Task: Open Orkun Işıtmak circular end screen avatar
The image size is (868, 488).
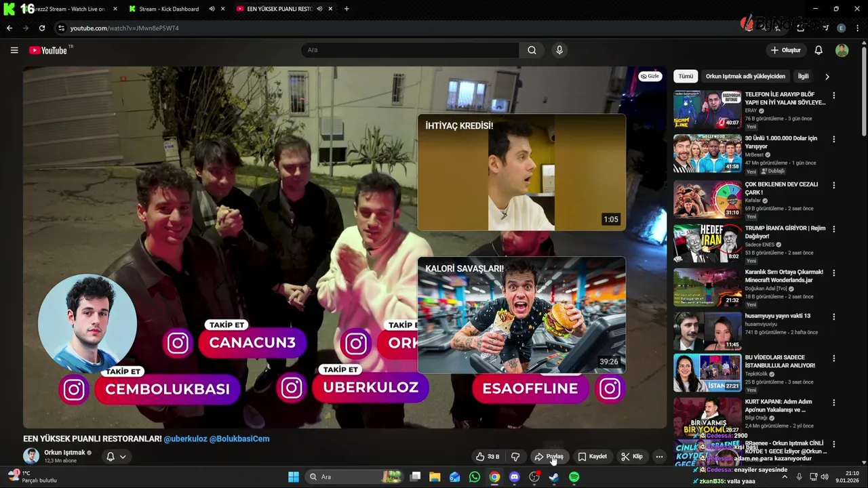Action: pos(87,323)
